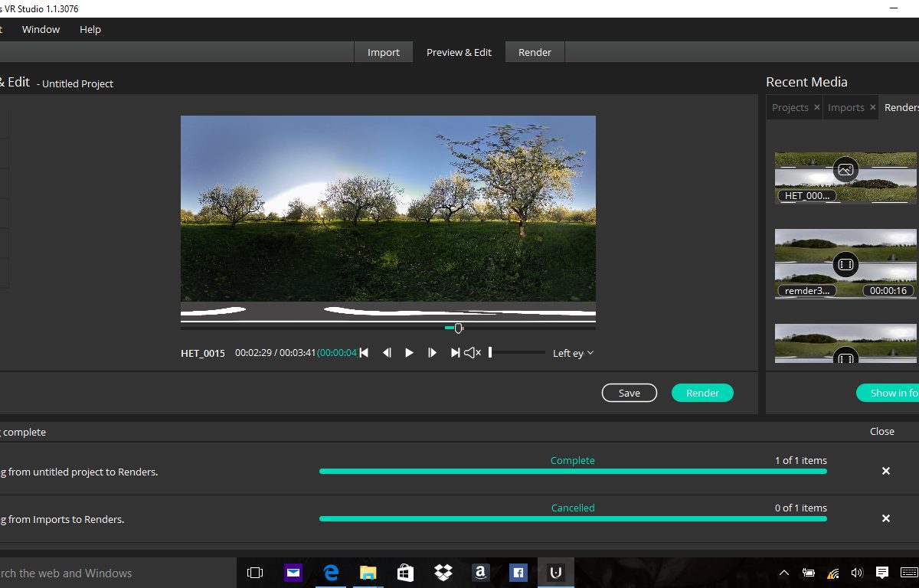
Task: Click the '0 of 1 items' text
Action: (x=801, y=508)
